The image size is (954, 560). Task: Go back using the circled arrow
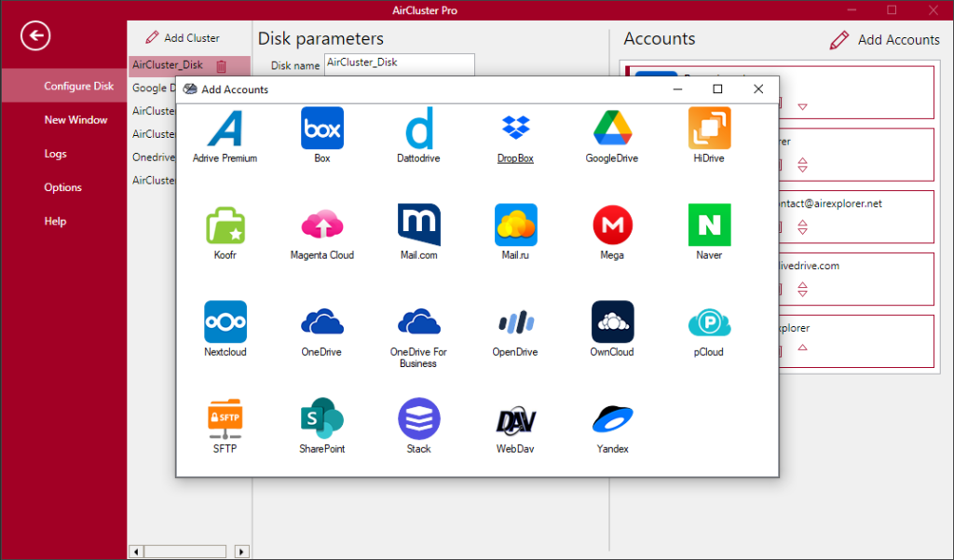pyautogui.click(x=35, y=35)
